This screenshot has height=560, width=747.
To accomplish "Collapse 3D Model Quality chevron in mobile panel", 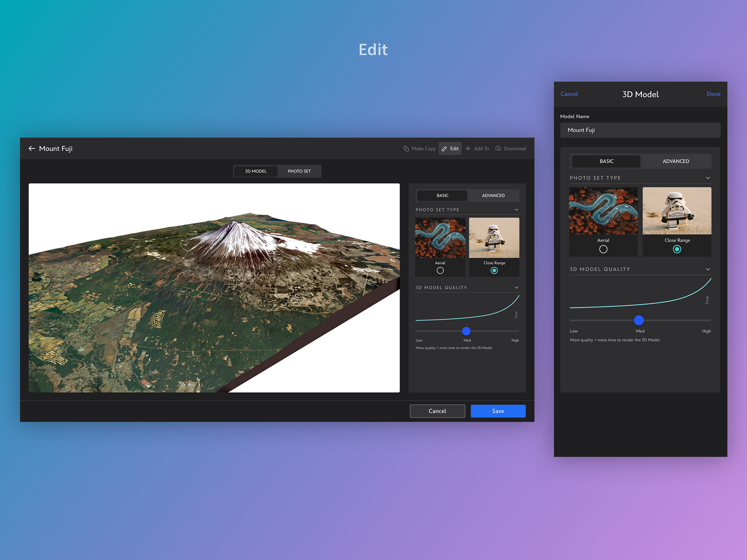I will click(x=708, y=269).
